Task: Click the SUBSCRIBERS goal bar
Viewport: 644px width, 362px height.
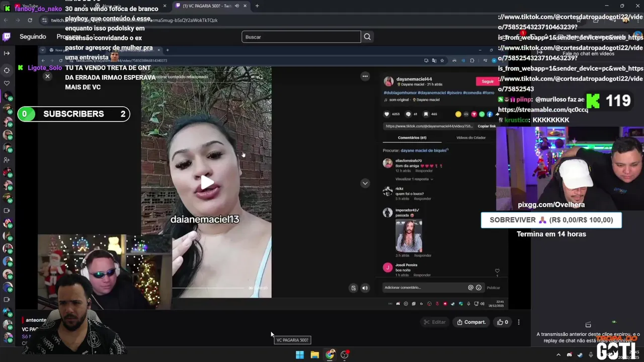Action: pyautogui.click(x=74, y=114)
